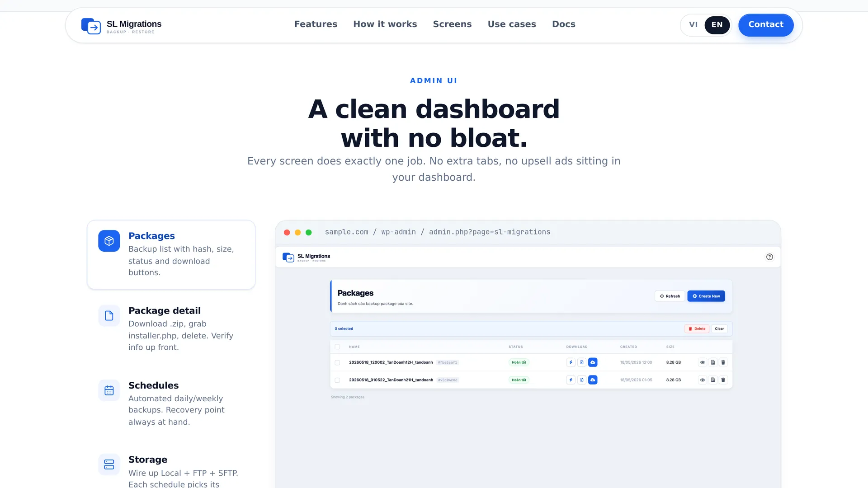Select the EN language option
The image size is (868, 488).
point(717,25)
